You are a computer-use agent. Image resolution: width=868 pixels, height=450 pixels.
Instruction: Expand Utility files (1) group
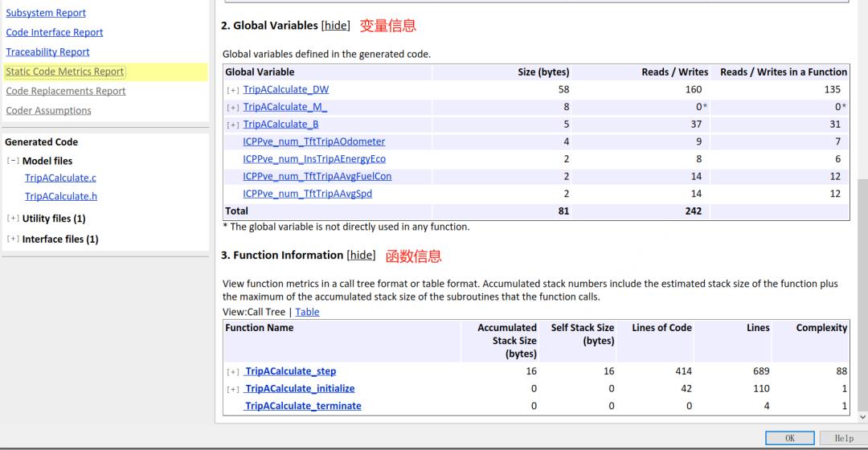13,219
